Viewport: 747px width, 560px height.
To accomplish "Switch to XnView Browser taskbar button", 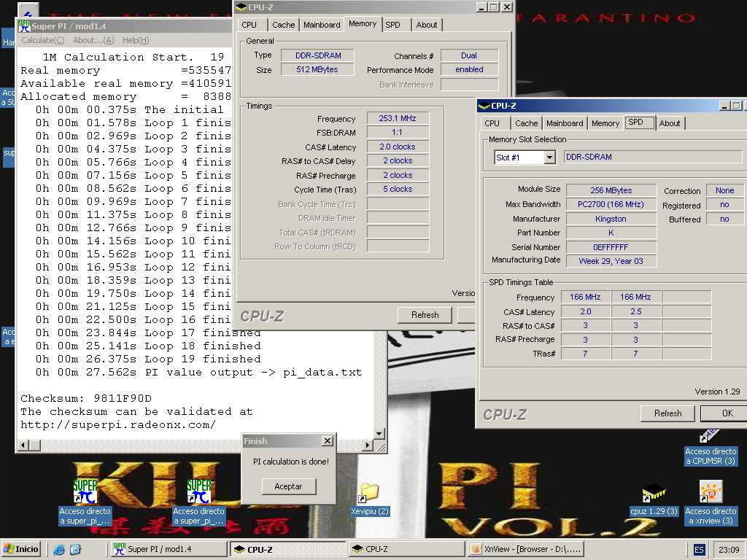I will click(x=525, y=549).
